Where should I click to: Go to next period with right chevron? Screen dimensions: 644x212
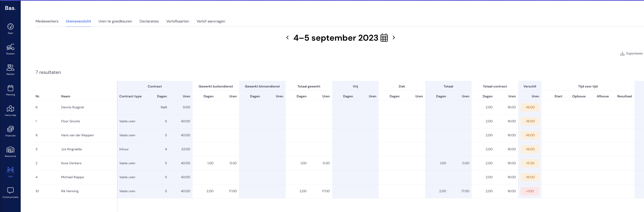394,38
